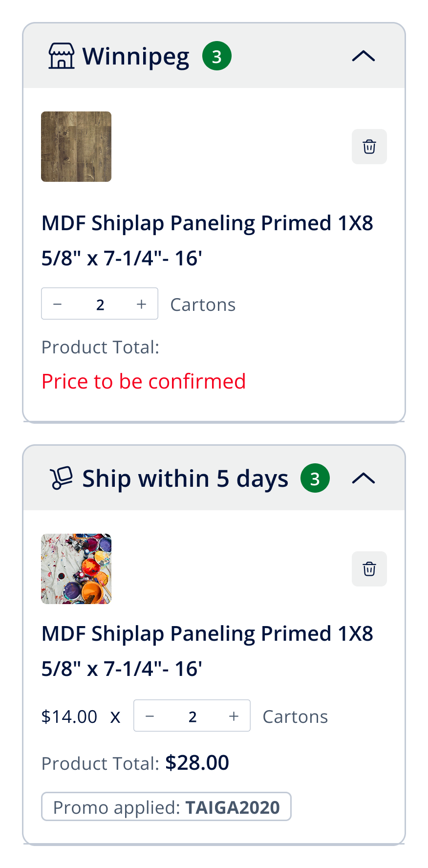Screen dimensions: 428x868
Task: Decrease quantity of Winnipeg paneling item
Action: click(58, 304)
